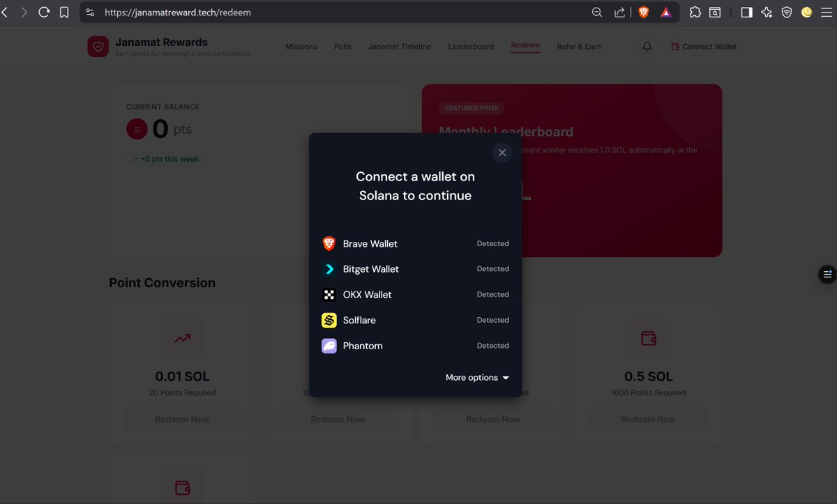Click the Brave Rewards triangle icon
837x504 pixels.
click(666, 13)
